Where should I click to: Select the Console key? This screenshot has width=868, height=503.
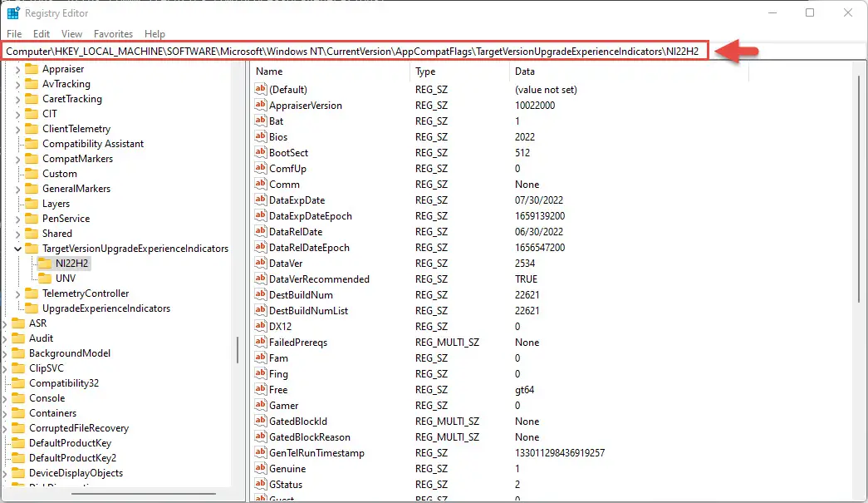[x=47, y=398]
